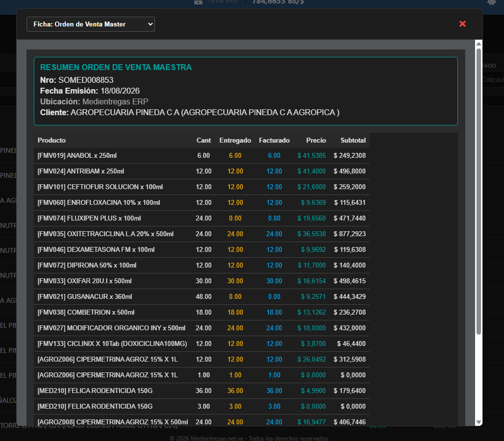
Task: Click the Ubicación Medientregas ERP line
Action: [x=94, y=102]
